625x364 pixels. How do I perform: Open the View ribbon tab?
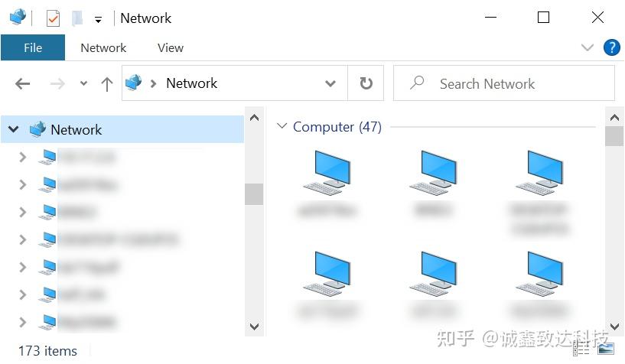171,47
